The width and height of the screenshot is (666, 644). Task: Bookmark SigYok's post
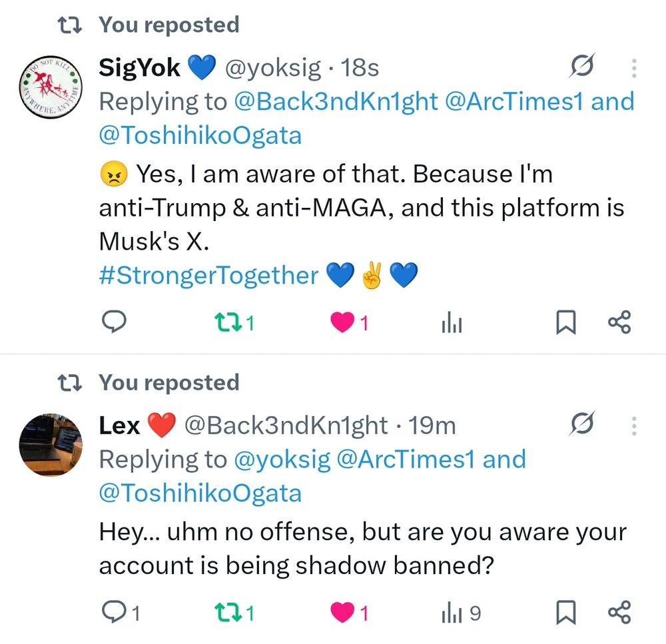coord(565,324)
